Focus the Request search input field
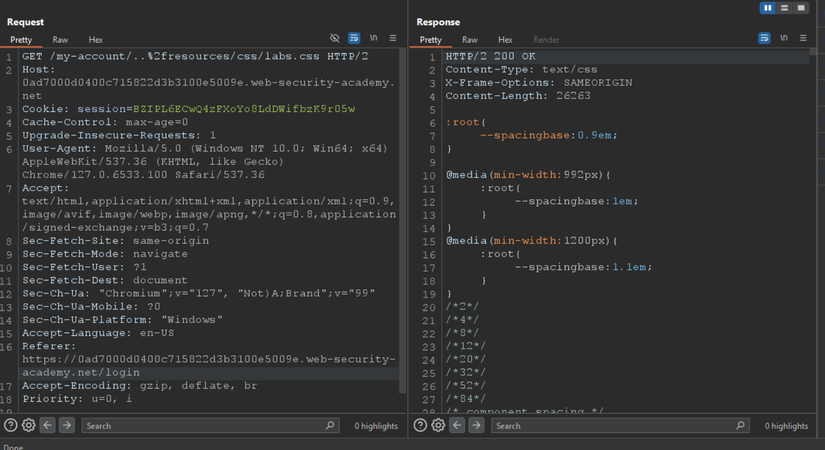This screenshot has width=825, height=450. coord(210,425)
